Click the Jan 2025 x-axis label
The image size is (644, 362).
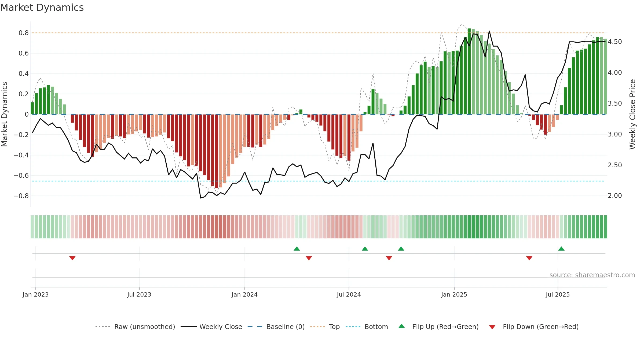click(x=454, y=294)
